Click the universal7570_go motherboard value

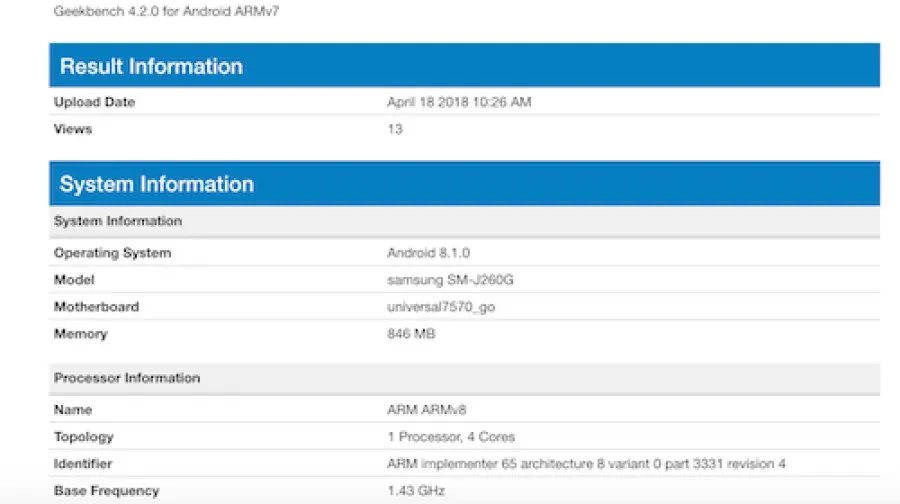[440, 307]
